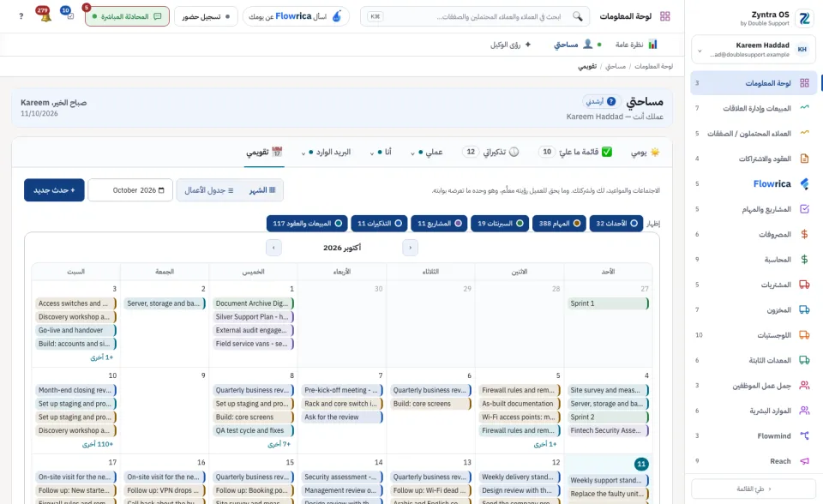Open المخزون in sidebar
Screen dimensions: 823x504
[x=754, y=309]
